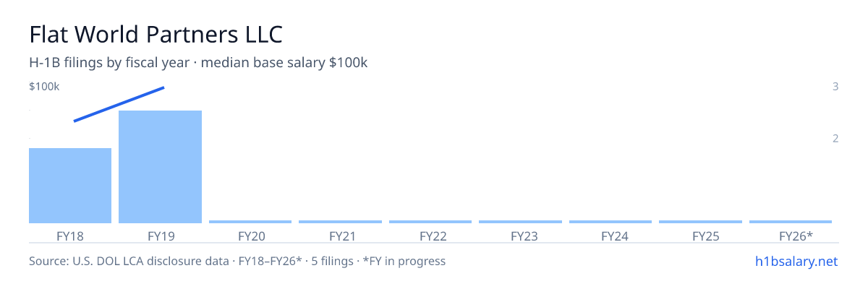Click the thin FY23 bar
This screenshot has height=289, width=868.
click(520, 222)
